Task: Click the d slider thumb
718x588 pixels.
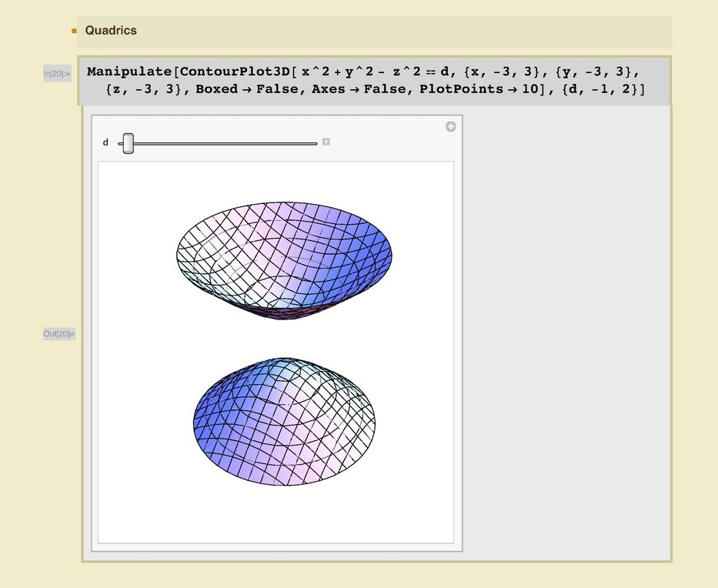Action: tap(129, 142)
